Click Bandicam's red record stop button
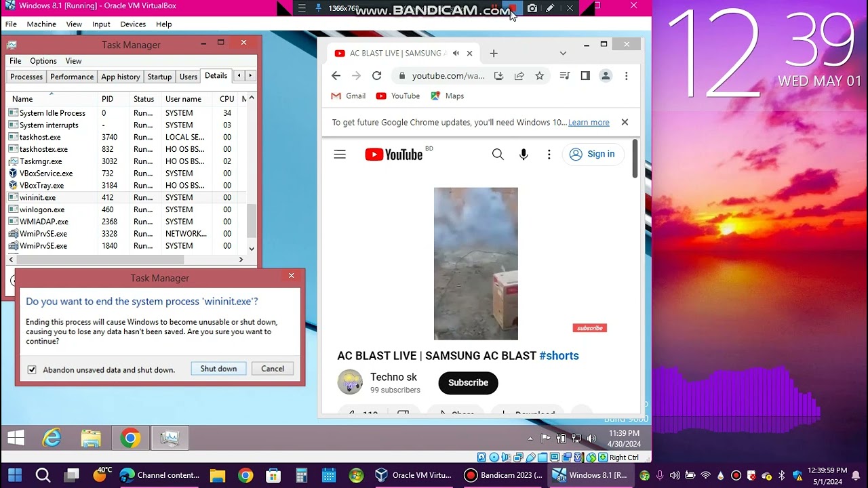This screenshot has height=488, width=868. [x=513, y=8]
